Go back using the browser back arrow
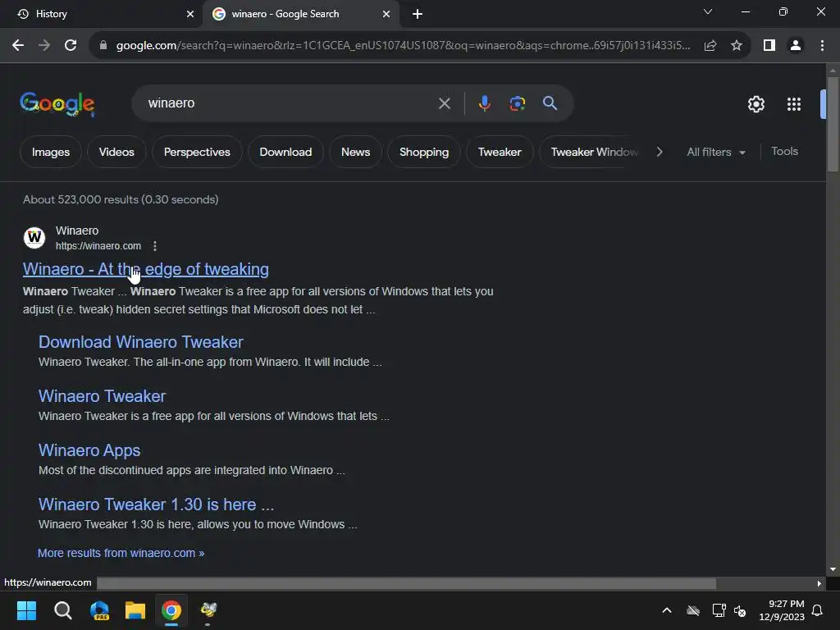This screenshot has width=840, height=630. 18,46
